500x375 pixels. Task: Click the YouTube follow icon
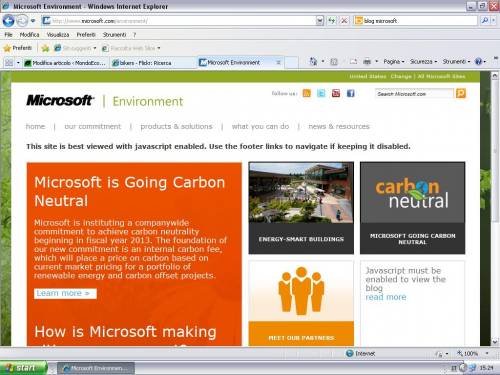[x=336, y=93]
